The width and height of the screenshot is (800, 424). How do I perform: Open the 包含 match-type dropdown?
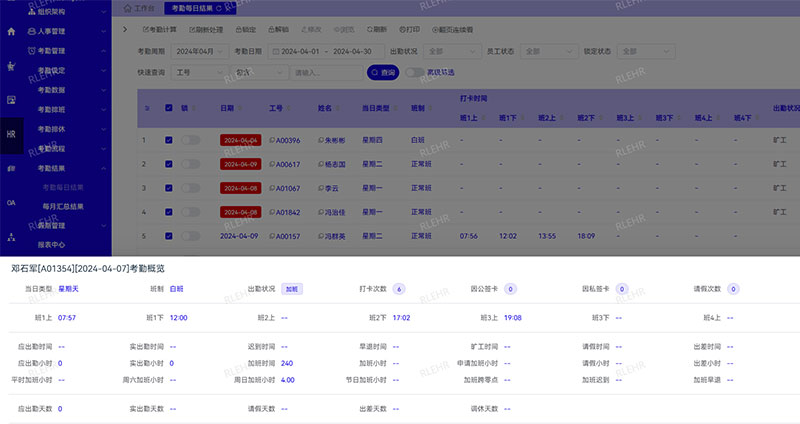tap(258, 72)
